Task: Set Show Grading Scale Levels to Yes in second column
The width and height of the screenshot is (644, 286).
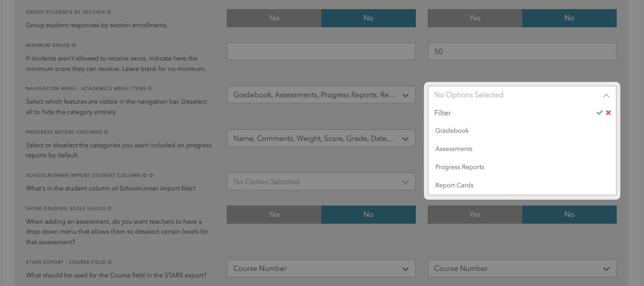Action: coord(475,215)
